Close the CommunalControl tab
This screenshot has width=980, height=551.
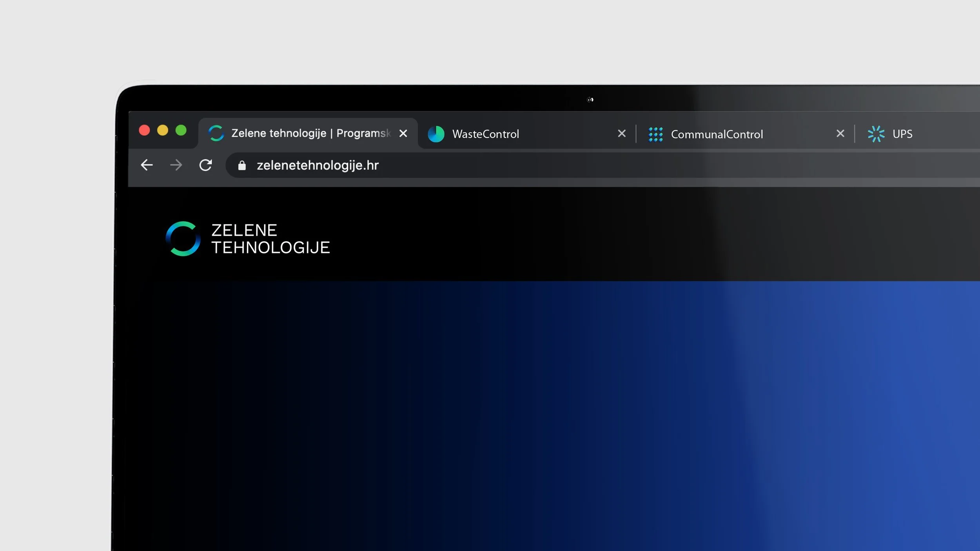click(840, 134)
